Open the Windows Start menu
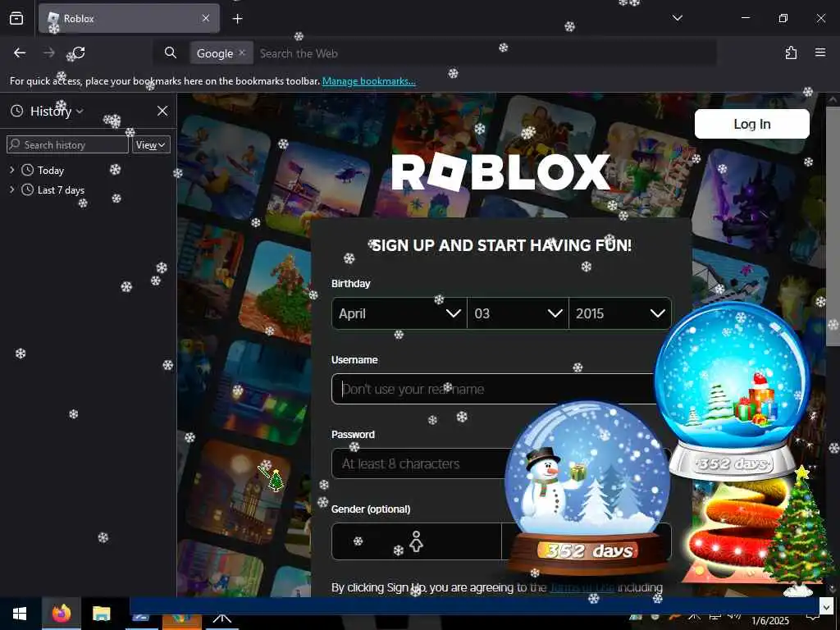Screen dimensions: 840x630 [20, 614]
